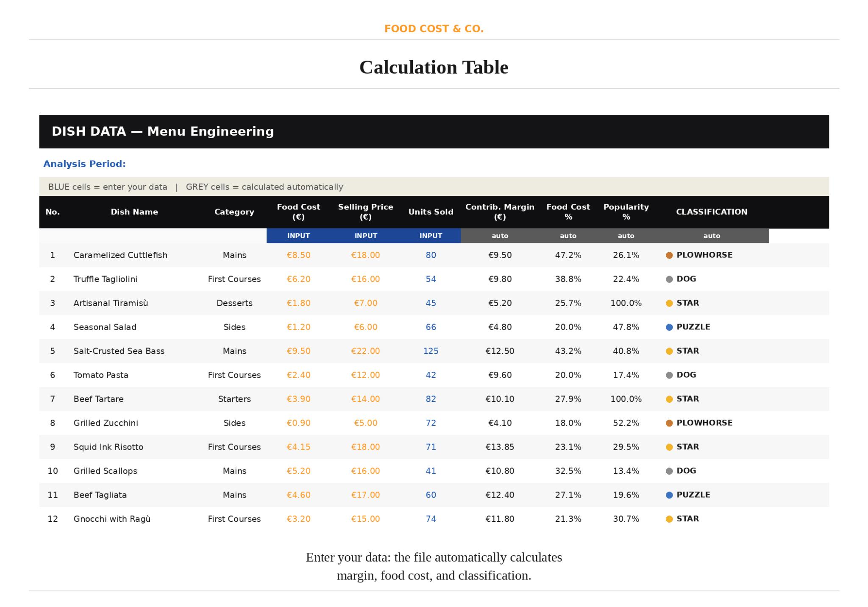Click the Starters category cell

tap(234, 399)
